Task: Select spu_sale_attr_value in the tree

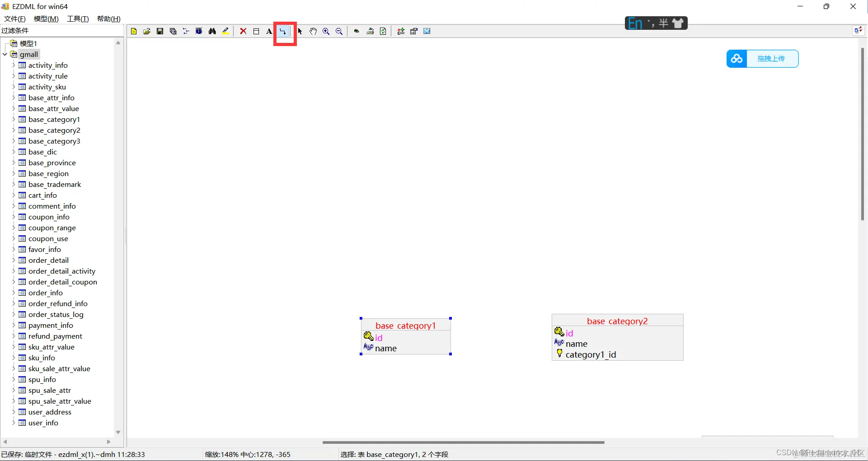Action: [60, 401]
